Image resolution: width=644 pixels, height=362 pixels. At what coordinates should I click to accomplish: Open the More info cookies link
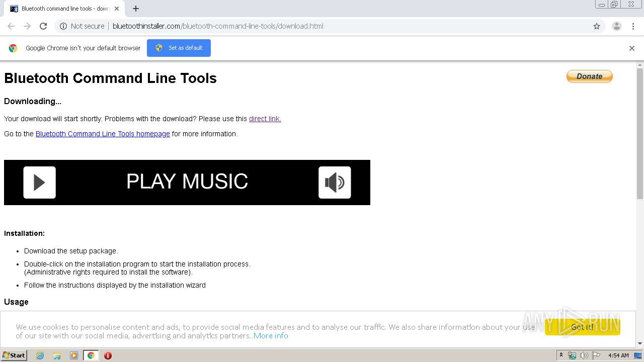click(271, 336)
